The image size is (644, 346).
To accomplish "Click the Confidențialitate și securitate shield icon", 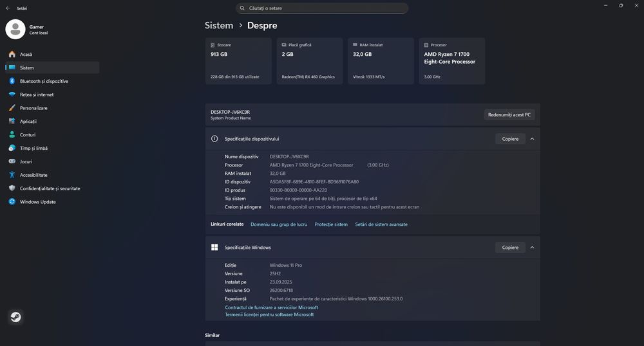I will (12, 188).
